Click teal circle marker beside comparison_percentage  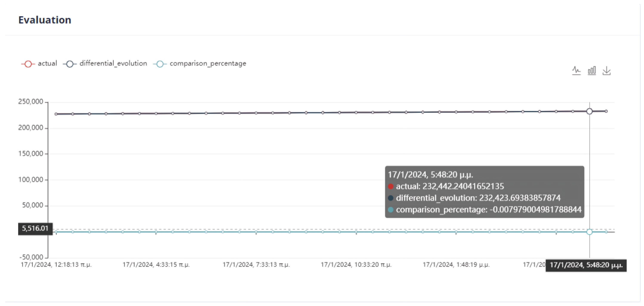coord(160,64)
